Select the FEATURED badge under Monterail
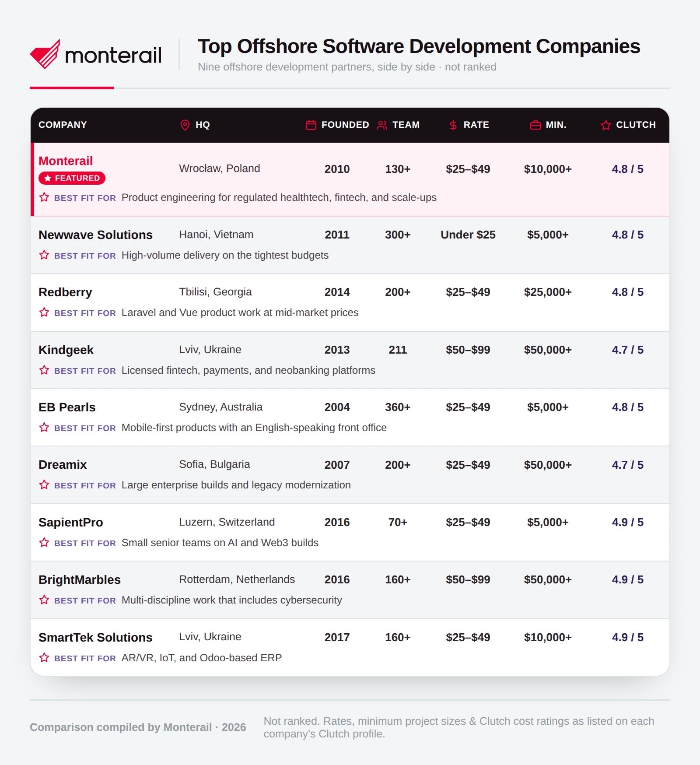700x765 pixels. [72, 178]
